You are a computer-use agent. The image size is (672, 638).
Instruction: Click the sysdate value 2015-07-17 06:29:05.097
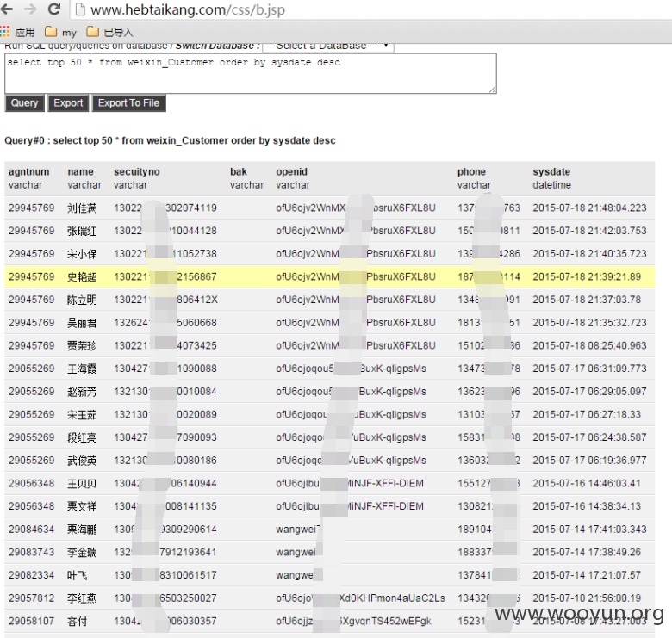point(589,392)
